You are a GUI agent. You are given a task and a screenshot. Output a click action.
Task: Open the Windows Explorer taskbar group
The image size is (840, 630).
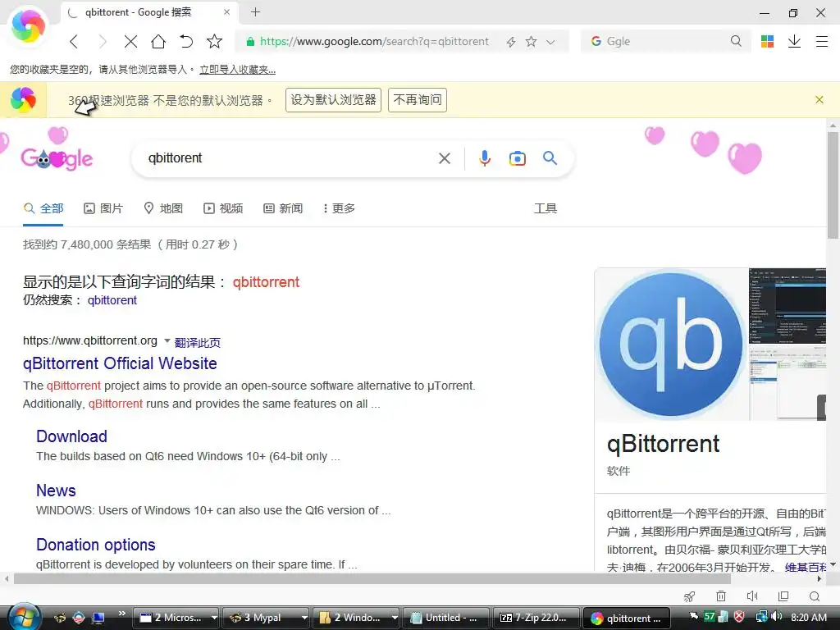pyautogui.click(x=356, y=618)
